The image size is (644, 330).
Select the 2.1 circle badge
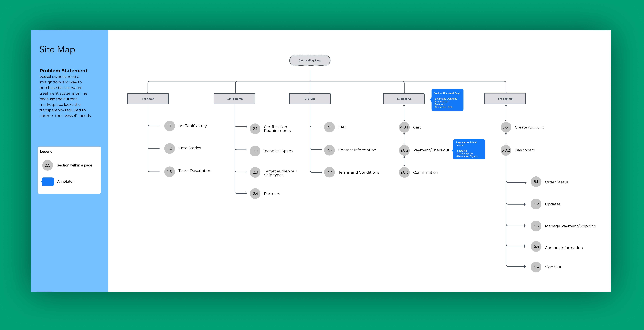[x=255, y=129]
